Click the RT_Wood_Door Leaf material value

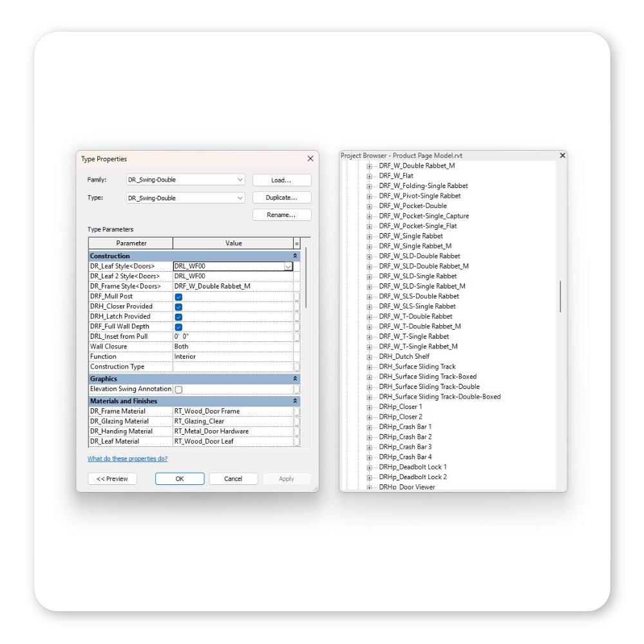(233, 442)
